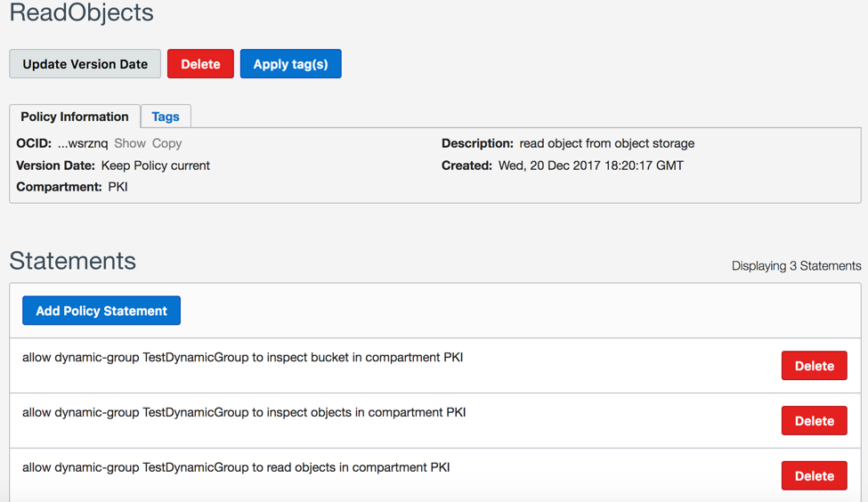Delete the inspect objects statement
Viewport: 868px width, 502px height.
click(x=814, y=421)
